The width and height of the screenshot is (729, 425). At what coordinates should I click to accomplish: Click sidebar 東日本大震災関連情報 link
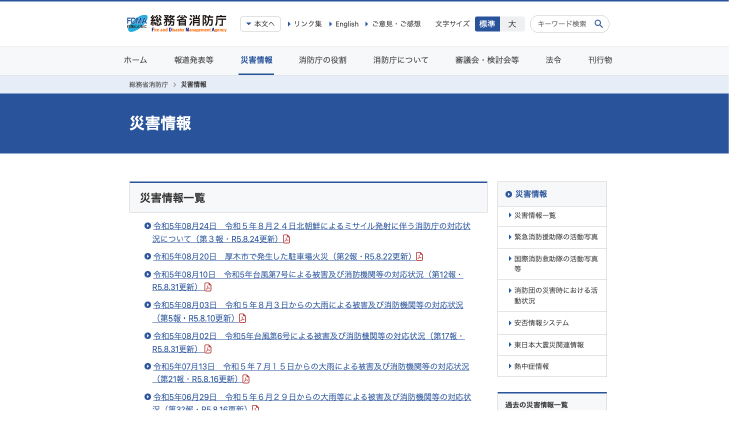point(549,345)
